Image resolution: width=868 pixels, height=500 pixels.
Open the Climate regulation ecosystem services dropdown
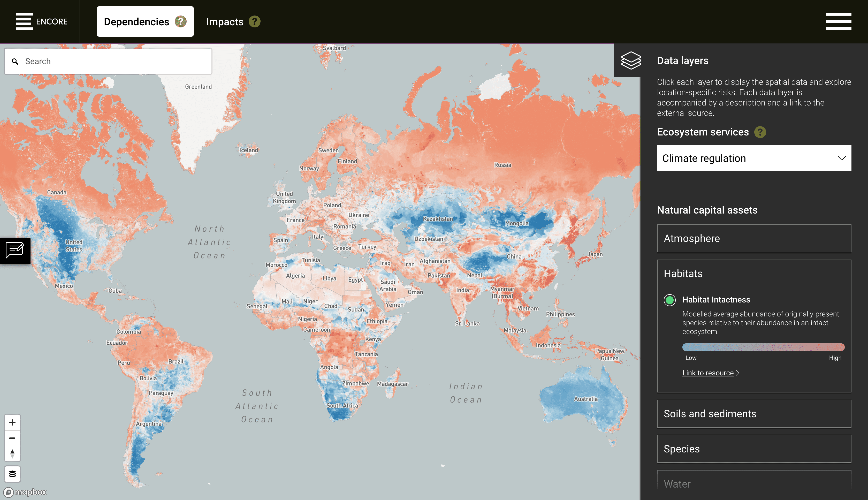pyautogui.click(x=754, y=158)
